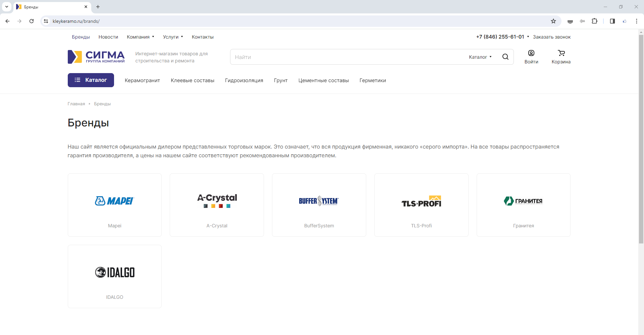
Task: Select Грунт category
Action: coord(281,80)
